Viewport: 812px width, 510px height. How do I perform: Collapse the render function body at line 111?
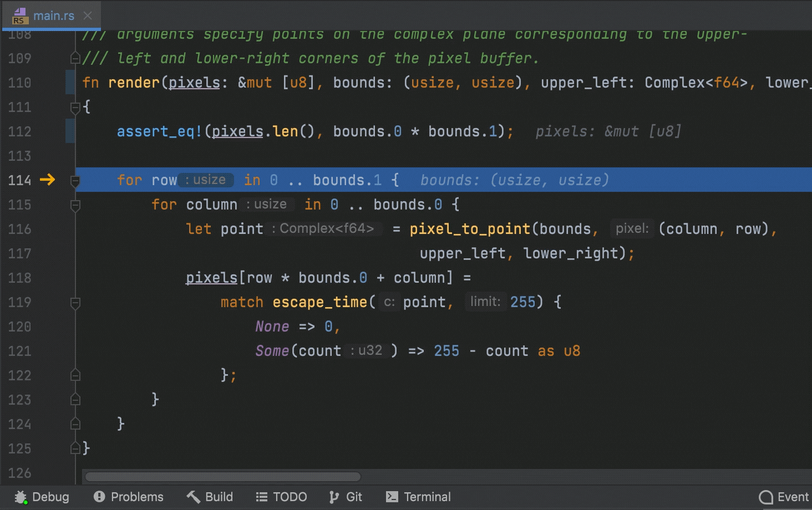coord(75,107)
